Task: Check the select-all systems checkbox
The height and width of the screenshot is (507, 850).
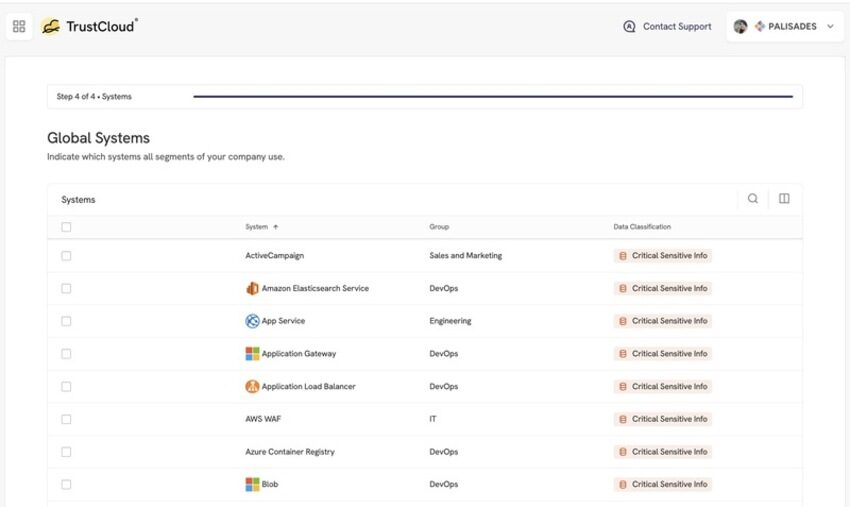Action: coord(66,227)
